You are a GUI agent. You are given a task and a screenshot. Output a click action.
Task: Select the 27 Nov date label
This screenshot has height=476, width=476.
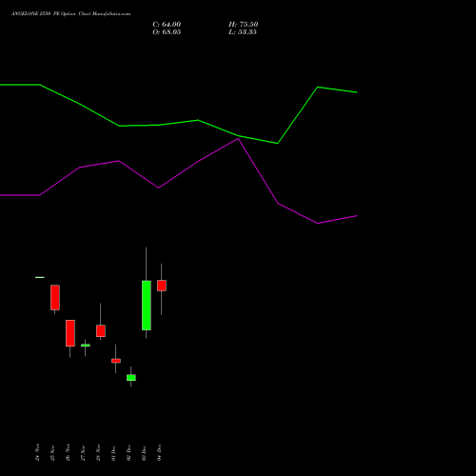[x=83, y=452]
